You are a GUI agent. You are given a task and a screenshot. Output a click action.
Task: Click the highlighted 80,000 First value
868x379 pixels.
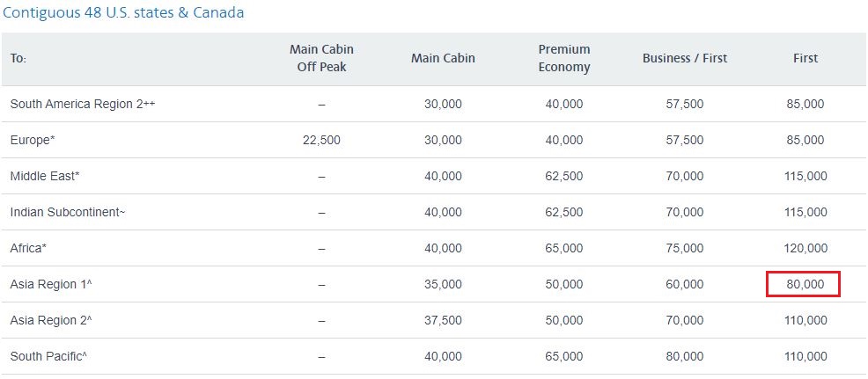click(805, 284)
